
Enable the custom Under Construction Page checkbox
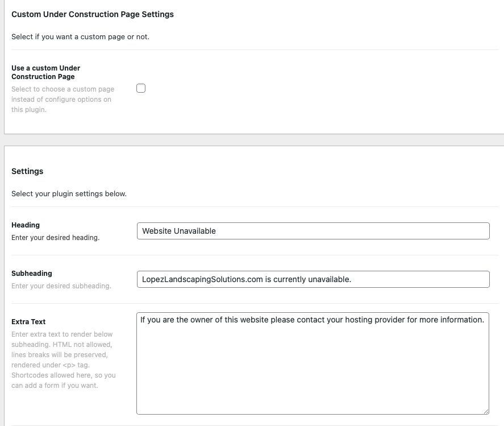141,88
